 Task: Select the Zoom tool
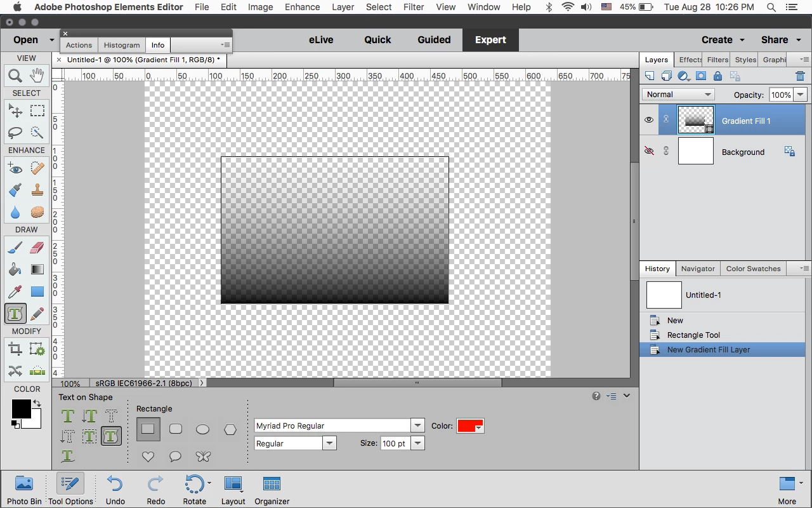tap(15, 76)
